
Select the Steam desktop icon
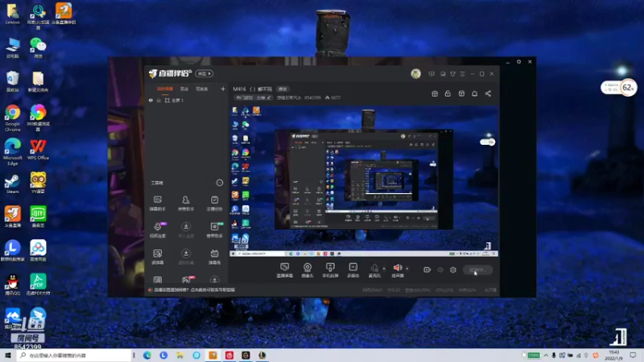(12, 184)
